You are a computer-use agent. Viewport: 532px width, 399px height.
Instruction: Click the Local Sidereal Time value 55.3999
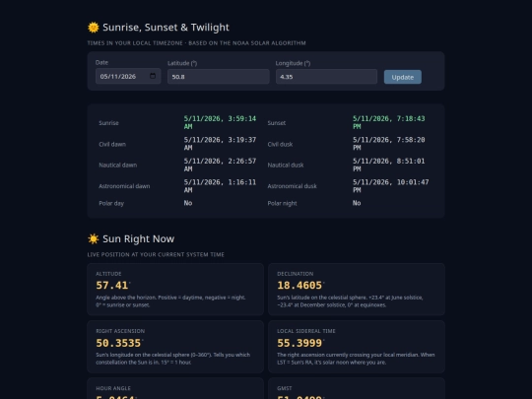click(299, 343)
